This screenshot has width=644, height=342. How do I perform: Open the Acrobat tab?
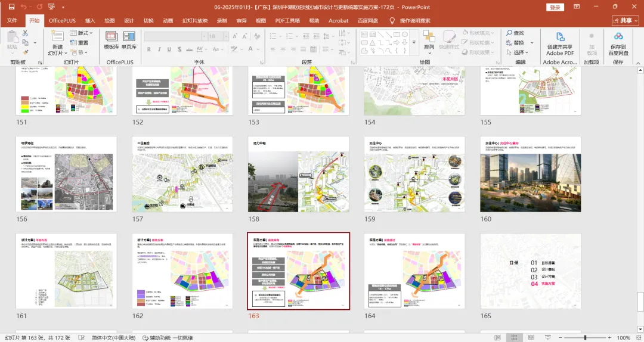339,20
